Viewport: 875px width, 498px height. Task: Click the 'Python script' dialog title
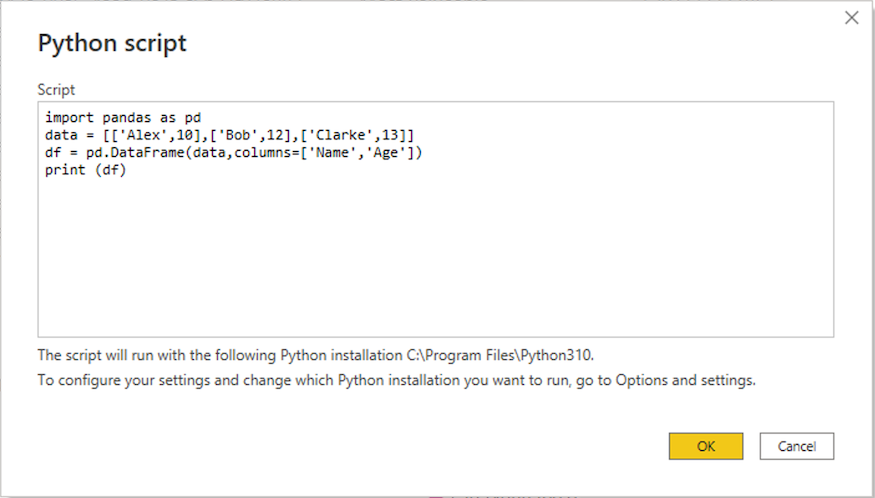(x=112, y=43)
